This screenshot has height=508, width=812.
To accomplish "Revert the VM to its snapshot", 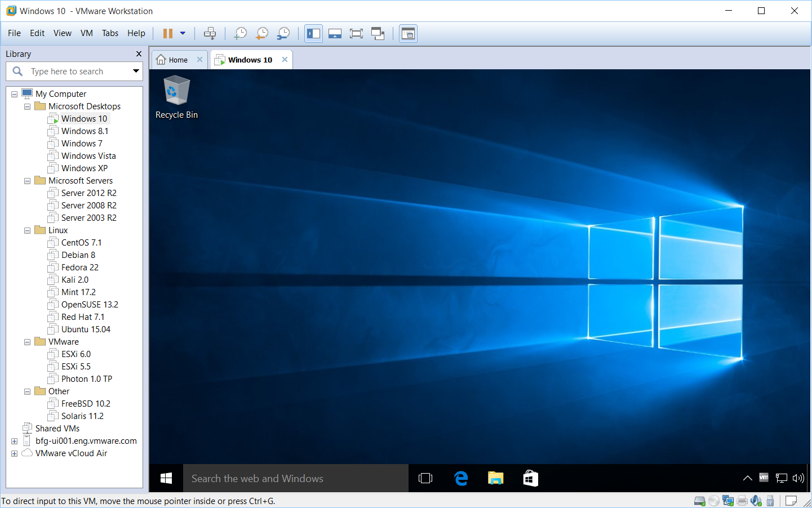I will point(261,33).
